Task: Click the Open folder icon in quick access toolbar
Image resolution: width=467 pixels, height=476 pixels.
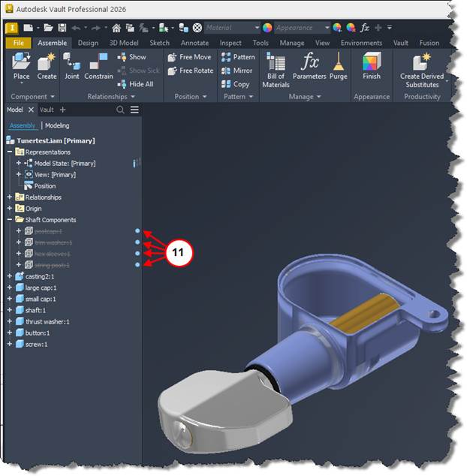Action: click(x=48, y=28)
